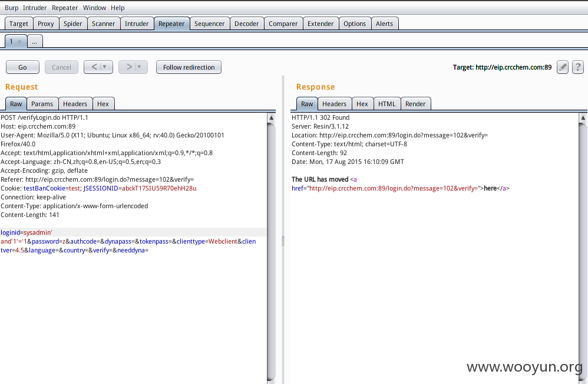Select Repeater request tab 1
The width and height of the screenshot is (588, 384).
[11, 41]
